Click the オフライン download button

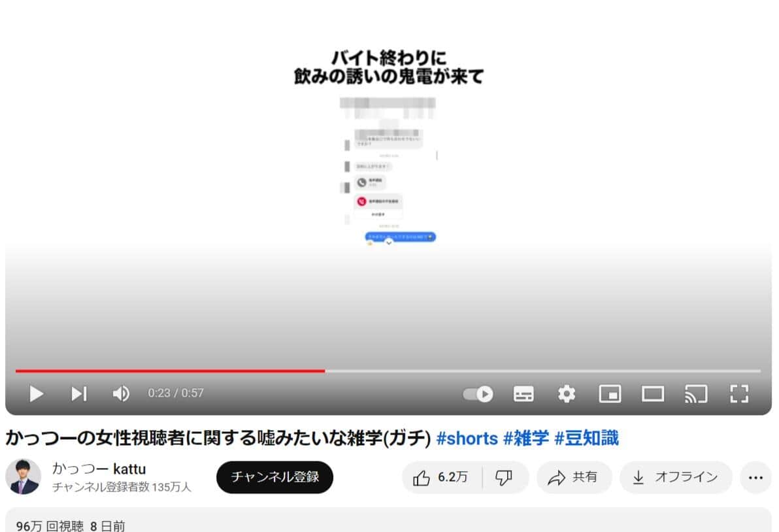point(676,478)
